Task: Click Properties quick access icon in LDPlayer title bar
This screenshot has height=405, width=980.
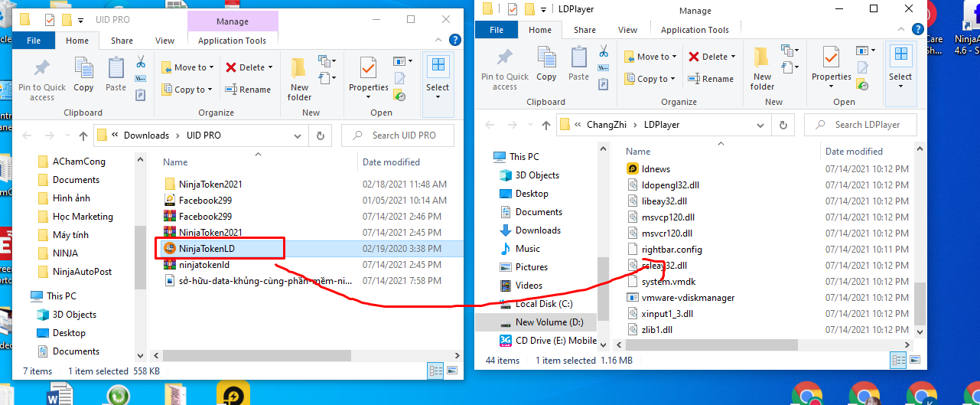Action: (512, 9)
